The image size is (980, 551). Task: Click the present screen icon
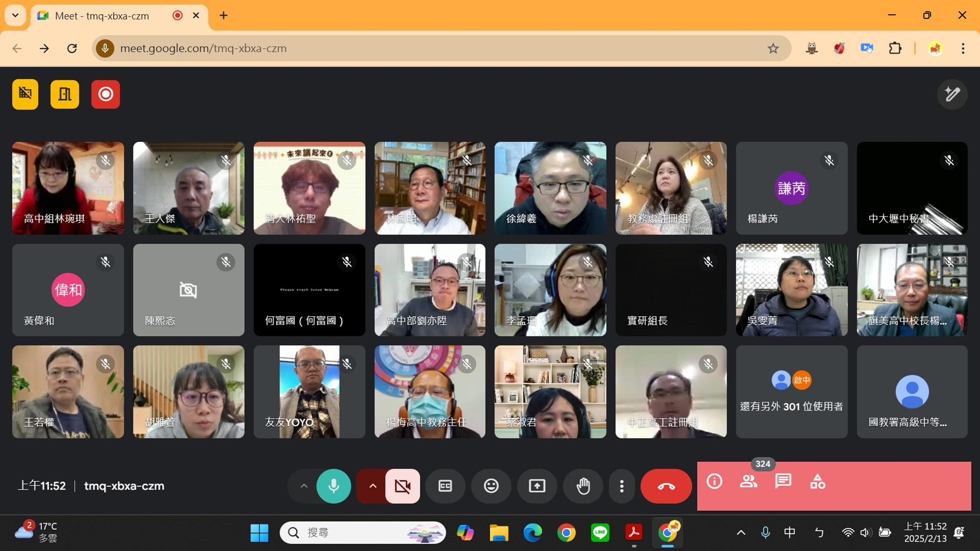tap(537, 486)
